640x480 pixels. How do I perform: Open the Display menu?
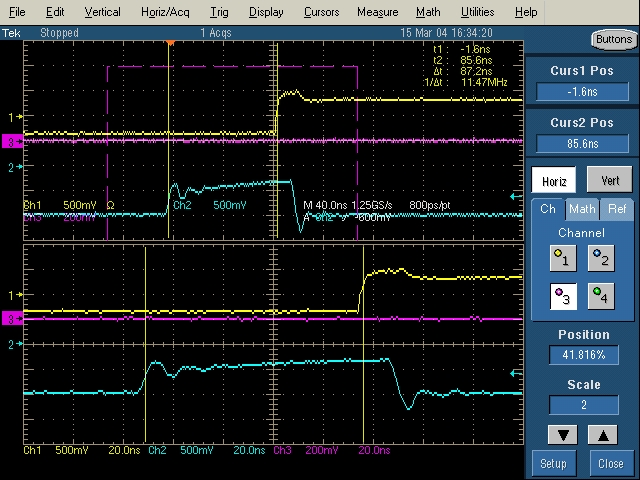266,12
